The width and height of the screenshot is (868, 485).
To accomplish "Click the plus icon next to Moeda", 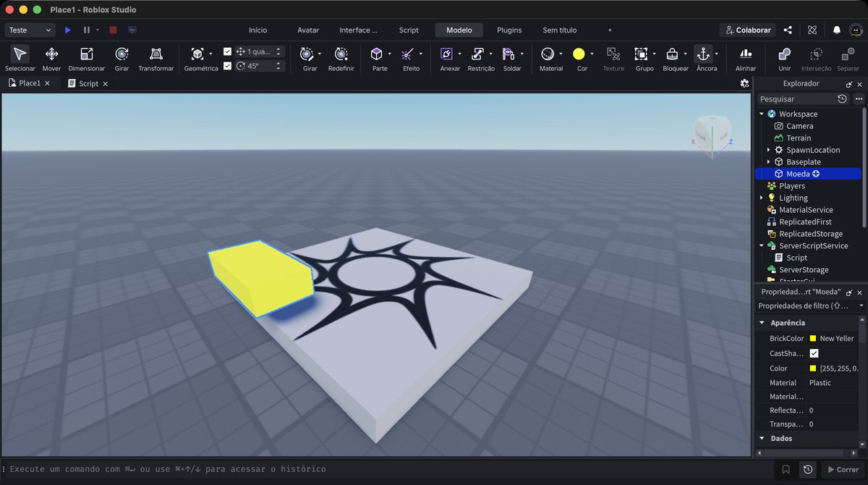I will click(816, 174).
